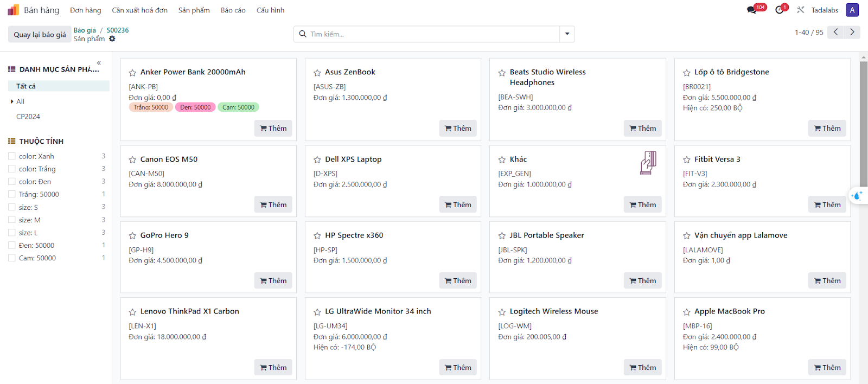868x384 pixels.
Task: Click the Cam: 50000 green tag
Action: tap(238, 107)
